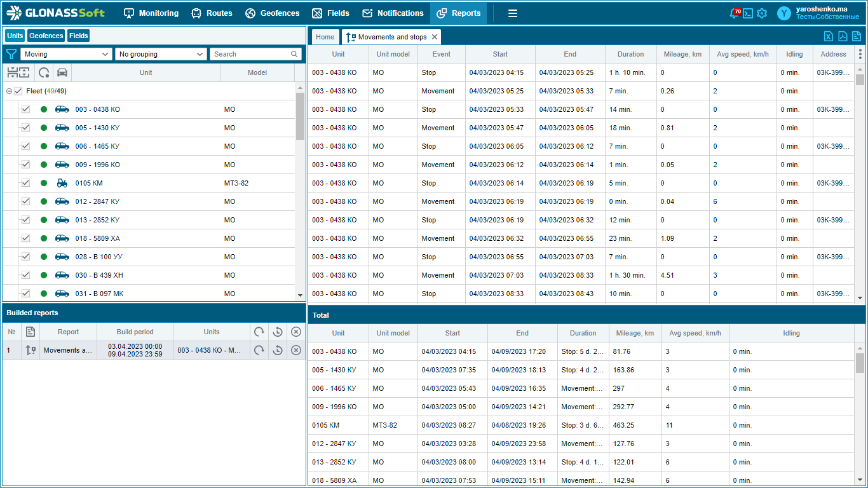Image resolution: width=868 pixels, height=488 pixels.
Task: Open the Reports section
Action: point(458,13)
